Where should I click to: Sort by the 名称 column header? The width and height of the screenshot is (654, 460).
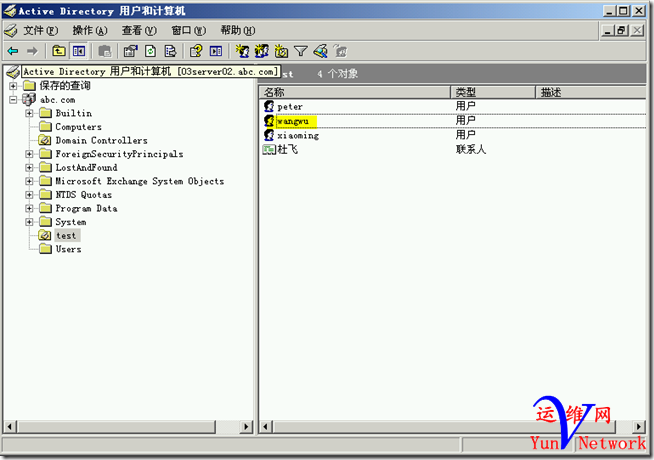pyautogui.click(x=355, y=92)
